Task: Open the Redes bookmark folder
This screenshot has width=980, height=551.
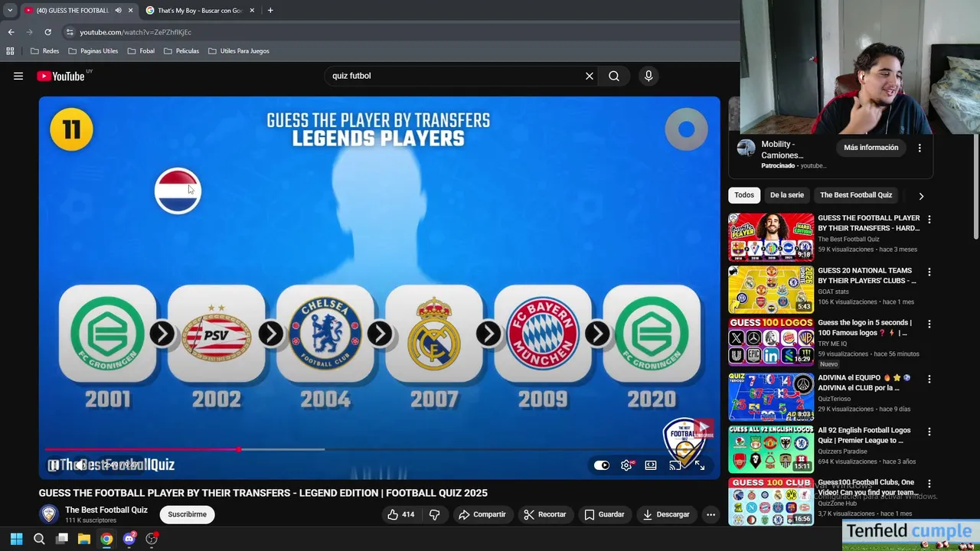Action: tap(44, 51)
